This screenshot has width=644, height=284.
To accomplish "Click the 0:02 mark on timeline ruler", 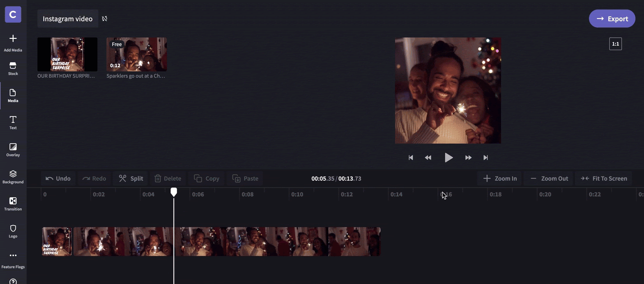I will point(99,195).
